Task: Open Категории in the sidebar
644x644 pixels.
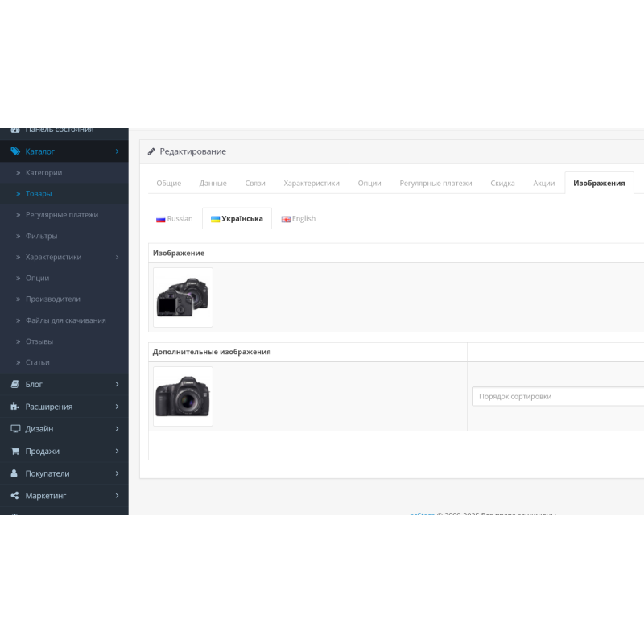Action: (43, 173)
